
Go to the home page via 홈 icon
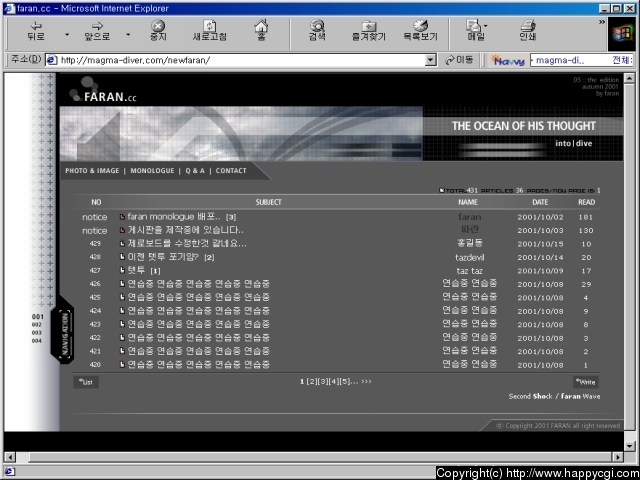pos(261,31)
